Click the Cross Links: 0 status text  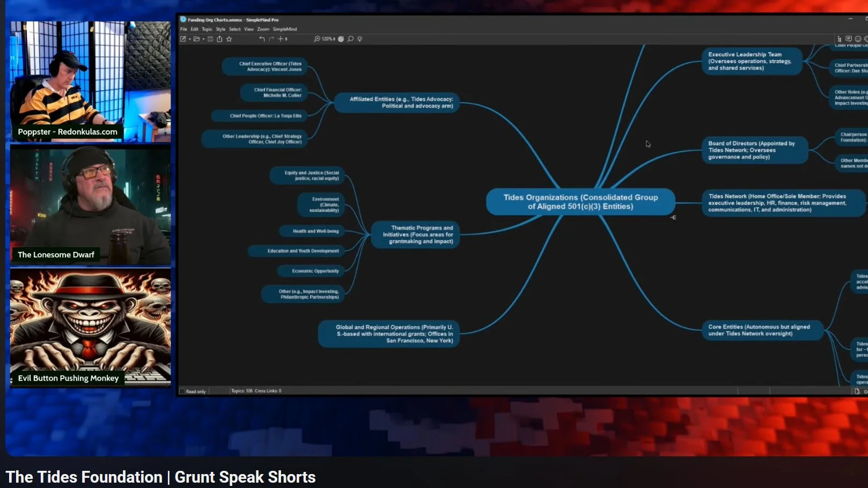(x=268, y=391)
